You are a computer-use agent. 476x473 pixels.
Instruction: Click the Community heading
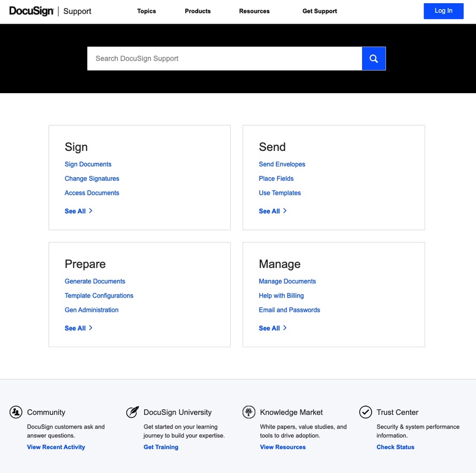pos(46,412)
